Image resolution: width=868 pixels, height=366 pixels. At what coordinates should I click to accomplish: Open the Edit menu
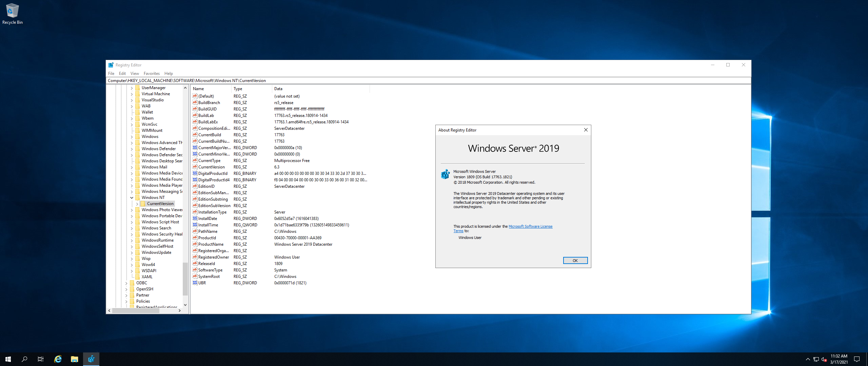[x=122, y=73]
